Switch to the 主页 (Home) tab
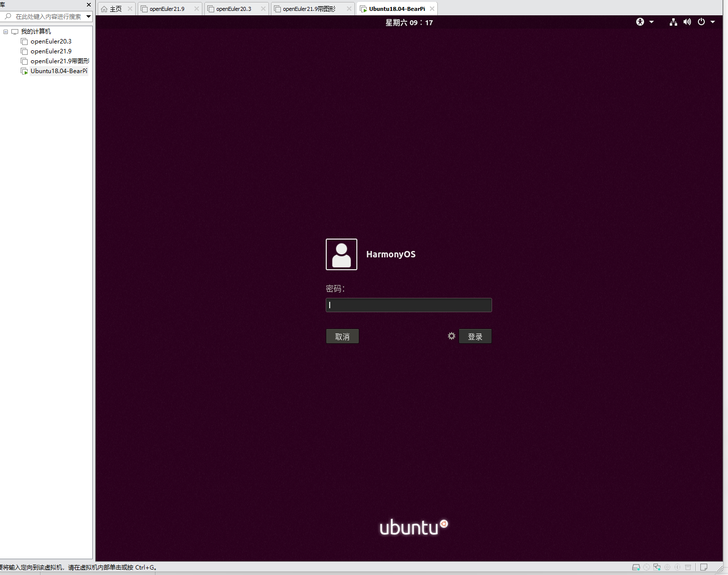 [x=115, y=9]
